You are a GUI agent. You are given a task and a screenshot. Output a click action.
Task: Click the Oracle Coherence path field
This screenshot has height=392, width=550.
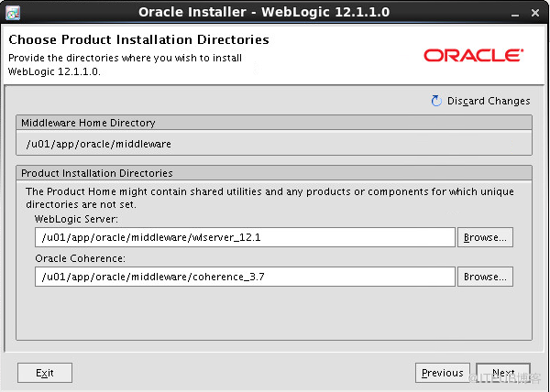pyautogui.click(x=245, y=277)
